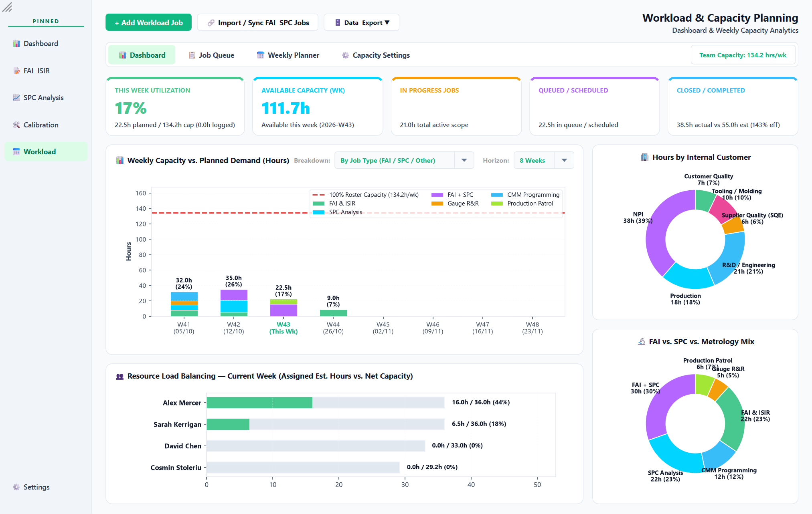812x514 pixels.
Task: Click the Settings gear icon in the sidebar
Action: pos(16,487)
